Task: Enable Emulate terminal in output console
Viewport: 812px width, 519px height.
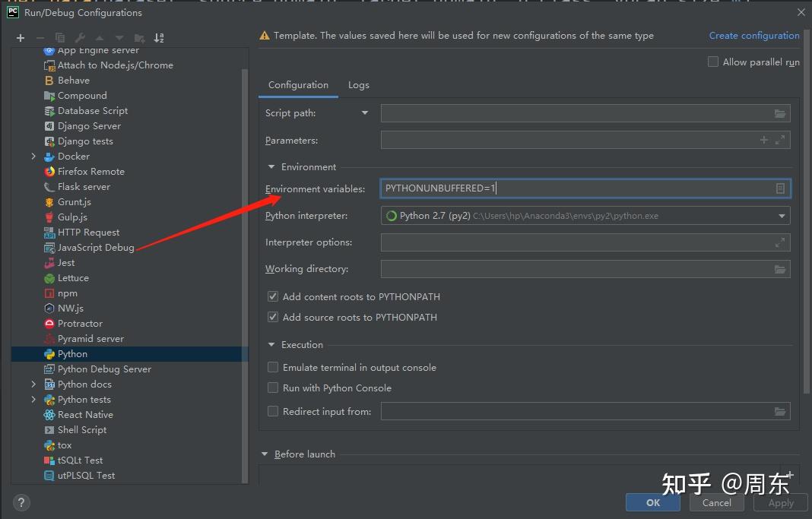Action: (273, 367)
